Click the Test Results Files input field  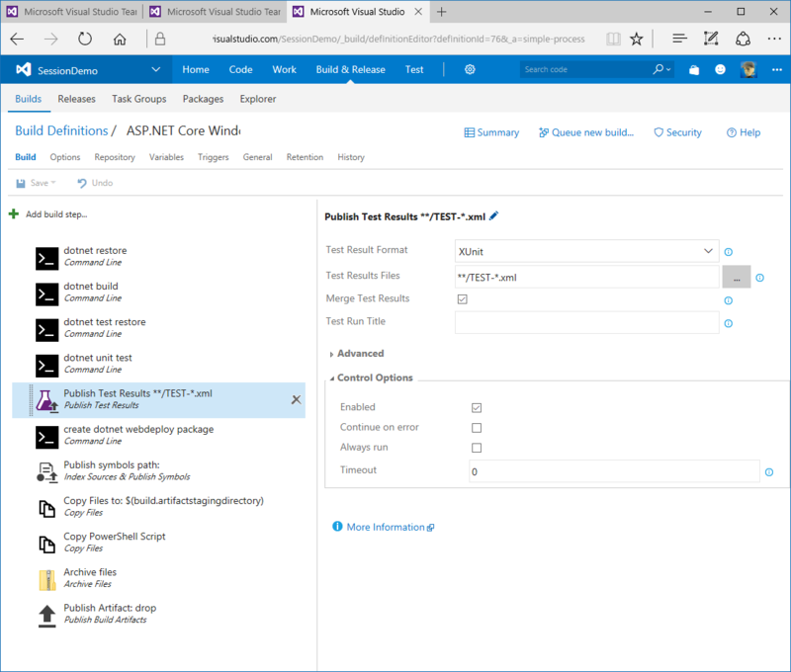(586, 278)
